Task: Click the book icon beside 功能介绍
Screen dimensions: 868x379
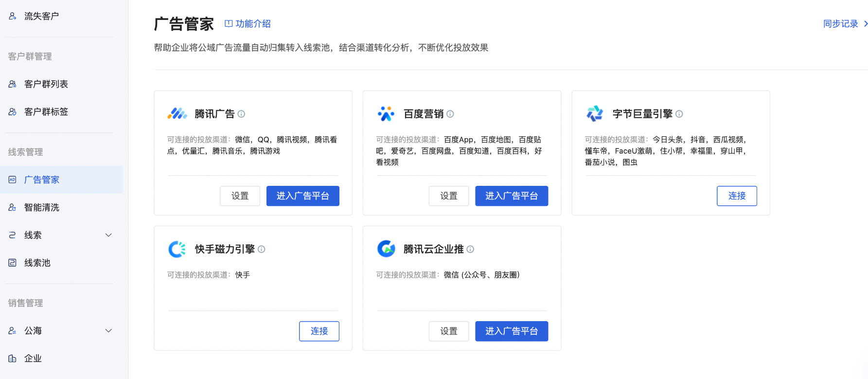Action: (229, 24)
